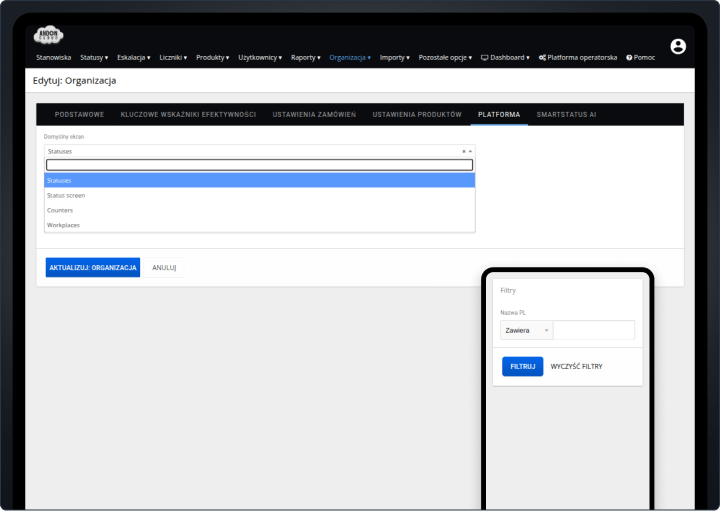The height and width of the screenshot is (511, 720).
Task: Click the Andon Cloud logo
Action: 48,36
